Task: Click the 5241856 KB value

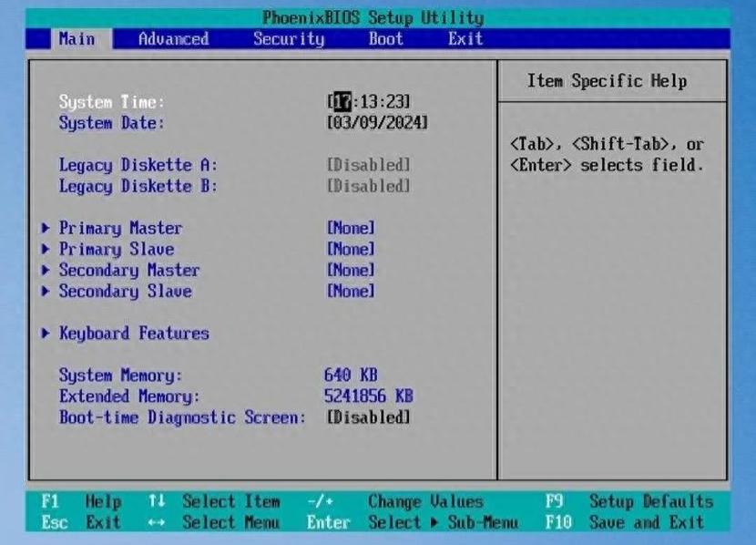Action: pos(368,396)
